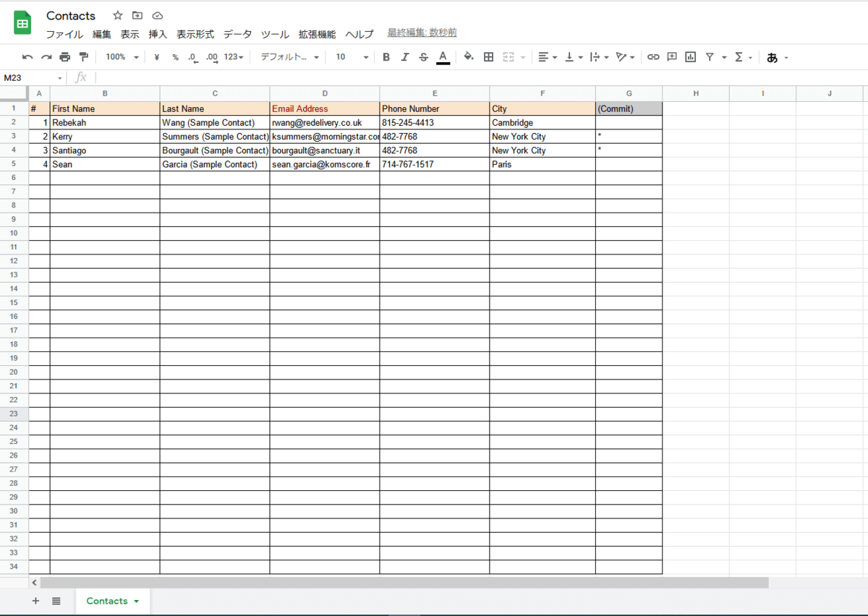Format as currency with yen icon
This screenshot has height=616, width=868.
[x=156, y=57]
